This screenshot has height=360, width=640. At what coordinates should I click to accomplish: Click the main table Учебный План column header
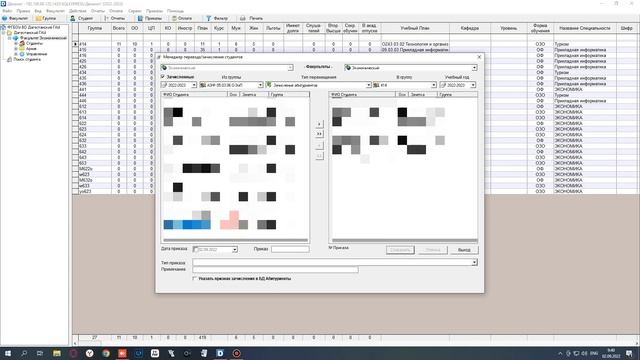[x=415, y=28]
